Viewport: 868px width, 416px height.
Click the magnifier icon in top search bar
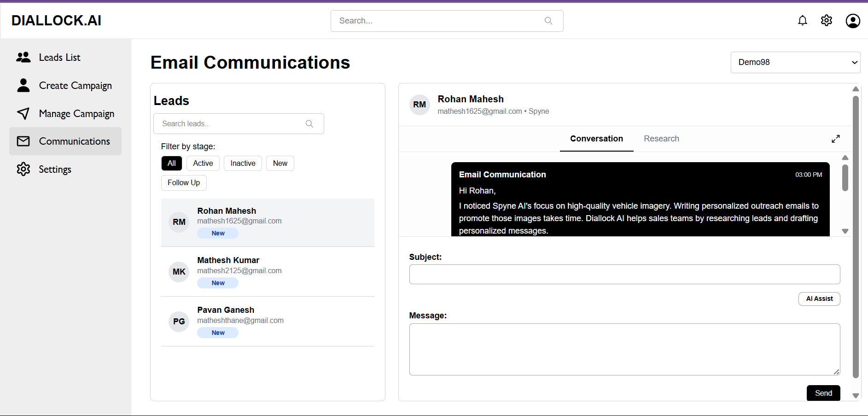point(548,21)
